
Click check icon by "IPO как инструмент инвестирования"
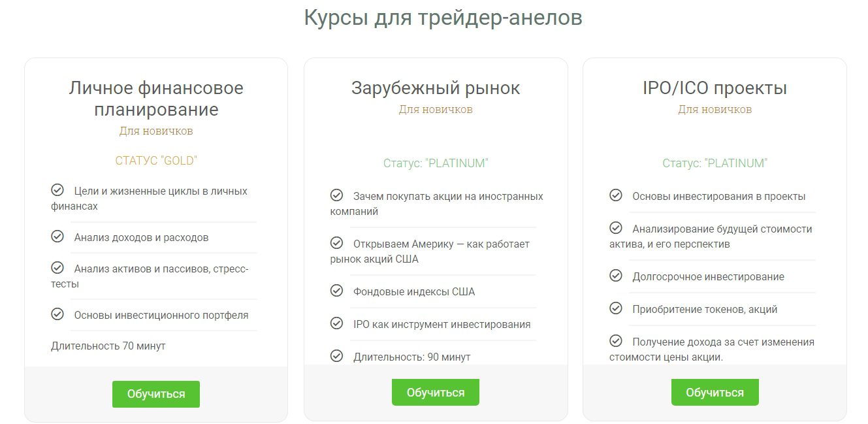click(x=336, y=323)
